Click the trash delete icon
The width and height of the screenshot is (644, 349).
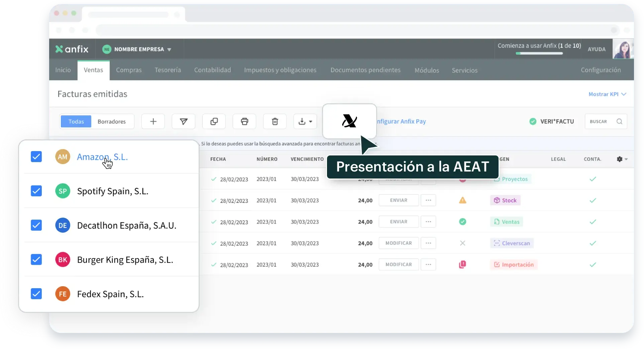click(275, 121)
